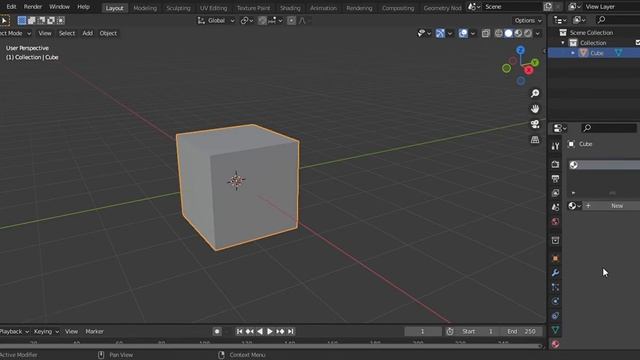
Task: Toggle snapping magnet button
Action: [x=262, y=20]
